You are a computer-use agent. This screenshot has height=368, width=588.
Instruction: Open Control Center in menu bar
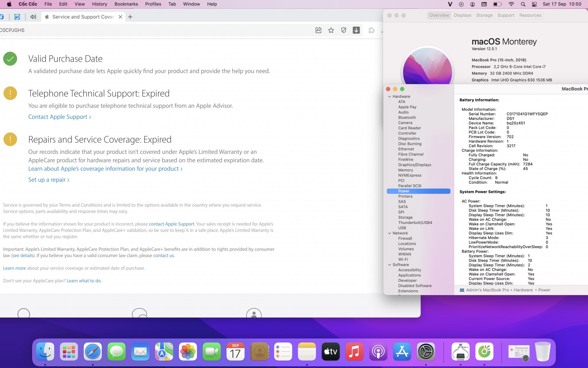(x=534, y=4)
